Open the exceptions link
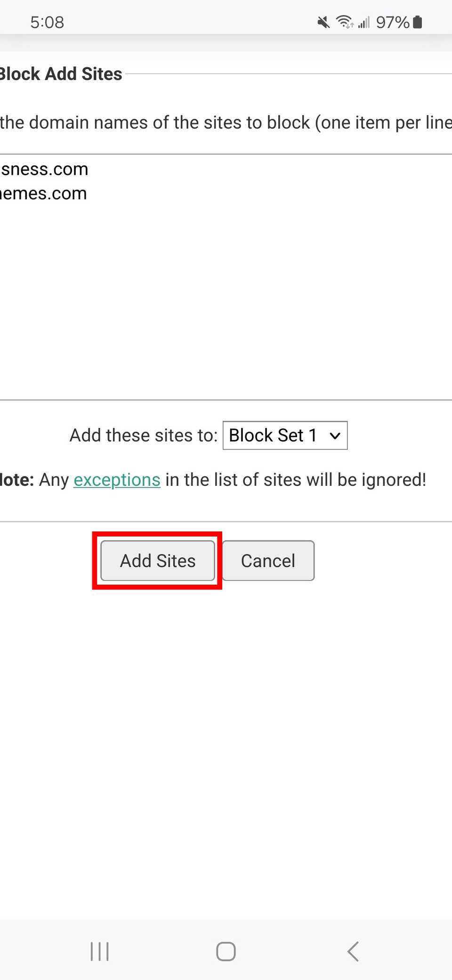Viewport: 452px width, 980px height. [x=117, y=479]
